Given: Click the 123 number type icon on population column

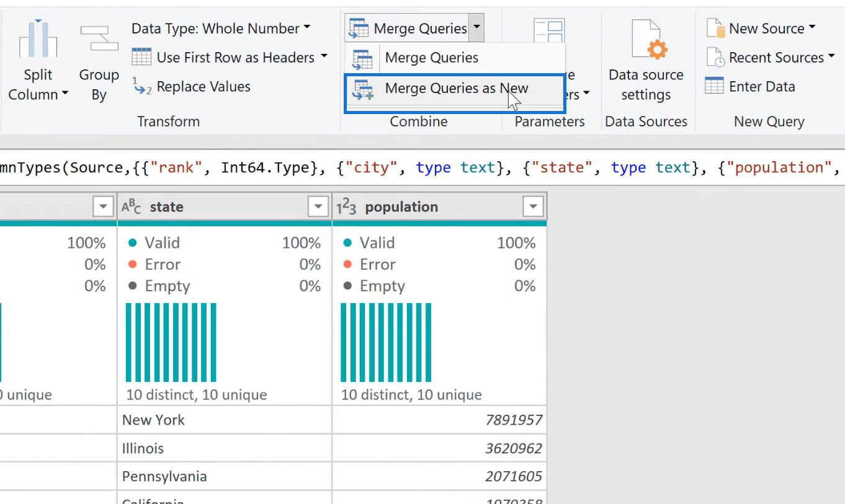Looking at the screenshot, I should pyautogui.click(x=346, y=207).
